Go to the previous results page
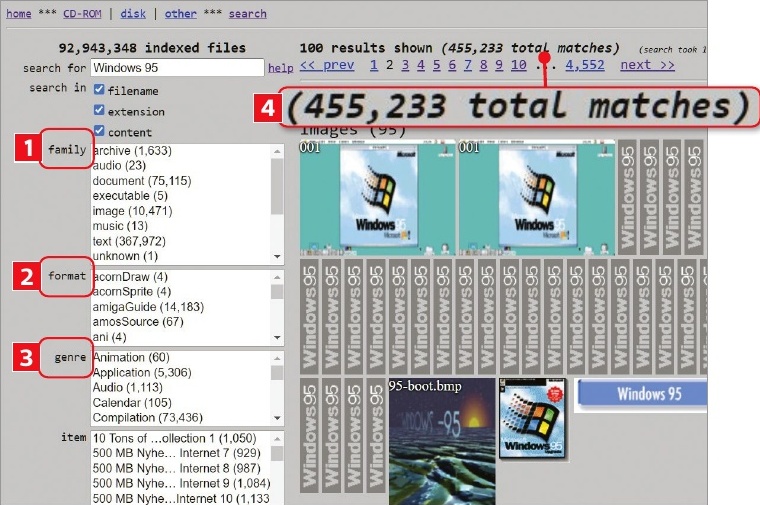Viewport: 760px width, 505px height. [x=327, y=65]
